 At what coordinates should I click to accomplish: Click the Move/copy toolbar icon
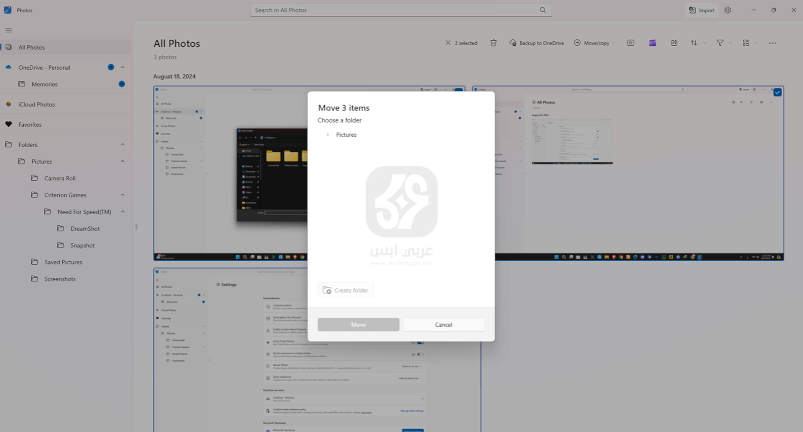(577, 43)
